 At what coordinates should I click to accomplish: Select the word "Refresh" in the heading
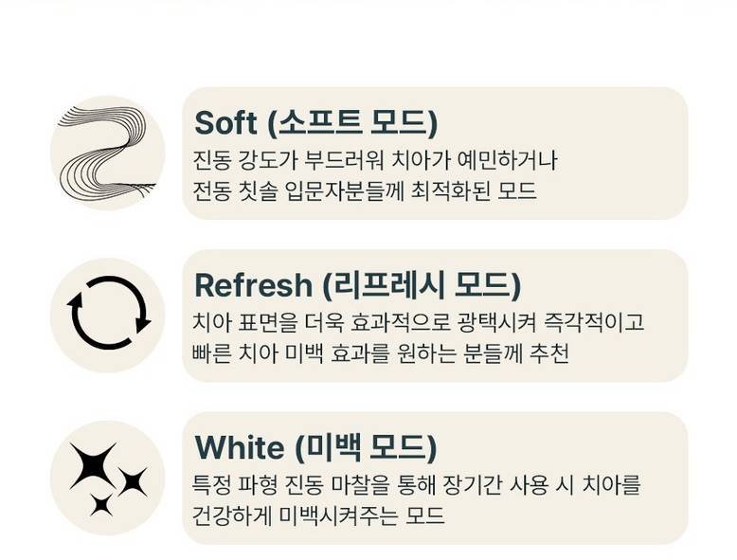pyautogui.click(x=253, y=285)
